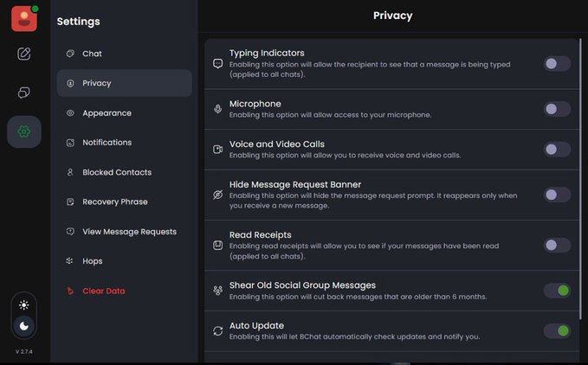Click the red Clear Data icon

(x=70, y=291)
